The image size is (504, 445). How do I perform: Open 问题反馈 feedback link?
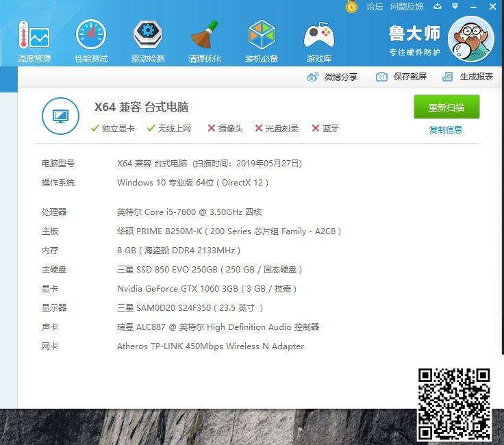tap(407, 6)
